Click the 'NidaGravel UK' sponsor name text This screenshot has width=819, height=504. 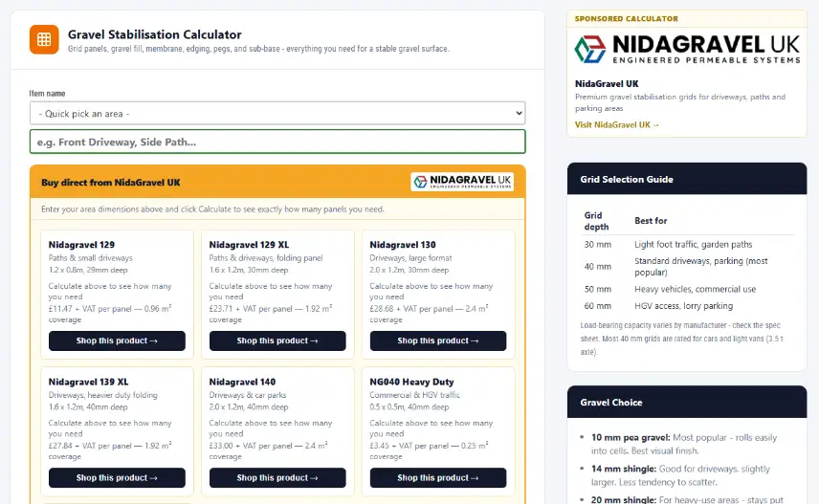pyautogui.click(x=607, y=83)
